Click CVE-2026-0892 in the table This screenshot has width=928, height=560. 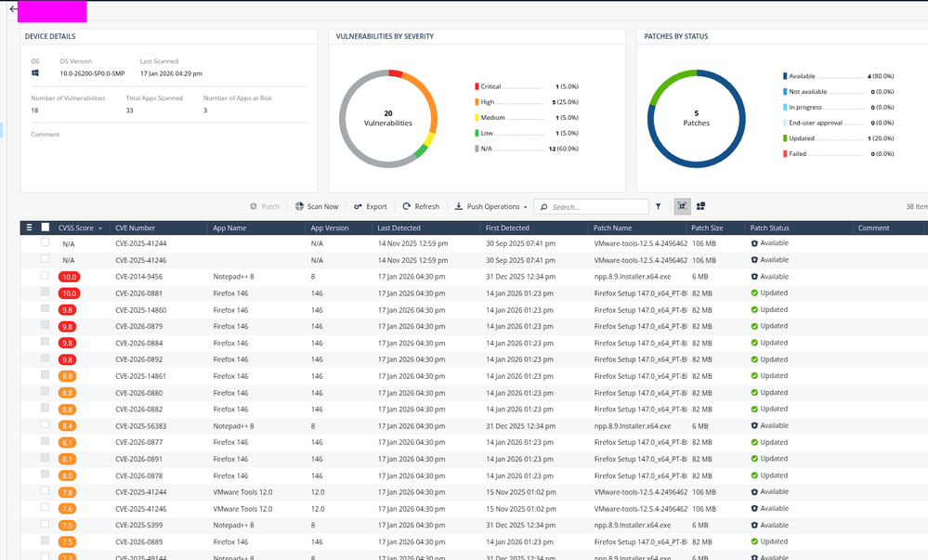click(x=138, y=359)
